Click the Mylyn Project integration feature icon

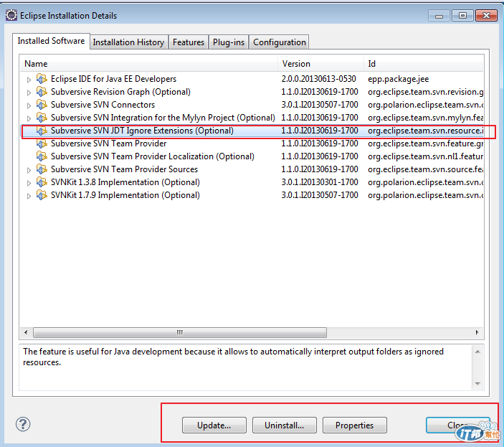(x=42, y=118)
